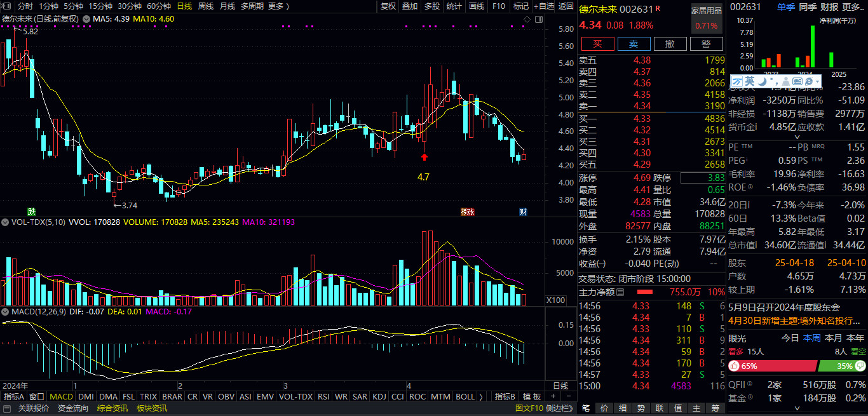Open the 多周期 view
This screenshot has width=868, height=416.
click(252, 6)
